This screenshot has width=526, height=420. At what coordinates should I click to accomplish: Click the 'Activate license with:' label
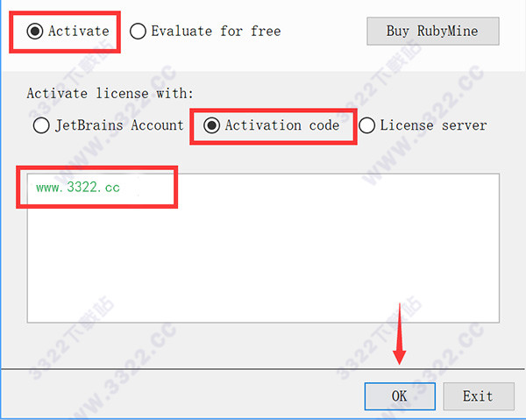tap(110, 93)
